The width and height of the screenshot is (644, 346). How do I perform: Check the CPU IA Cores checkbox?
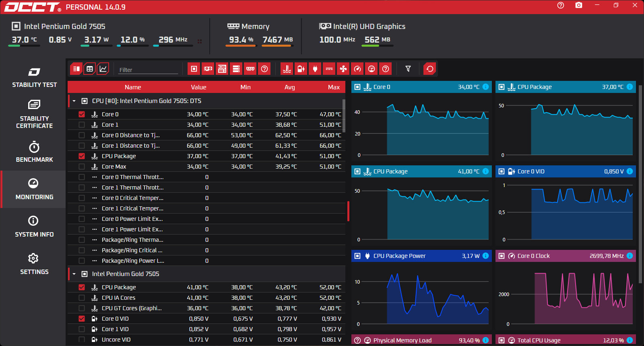[82, 298]
